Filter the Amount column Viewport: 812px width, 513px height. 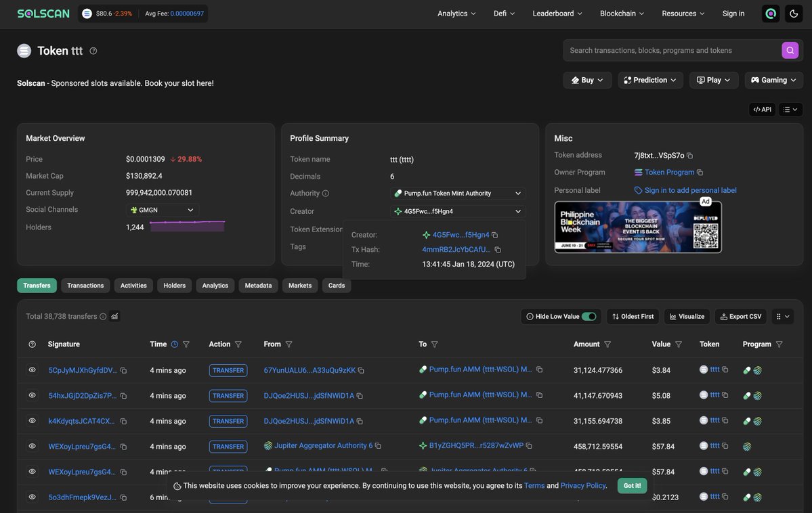[x=607, y=344]
